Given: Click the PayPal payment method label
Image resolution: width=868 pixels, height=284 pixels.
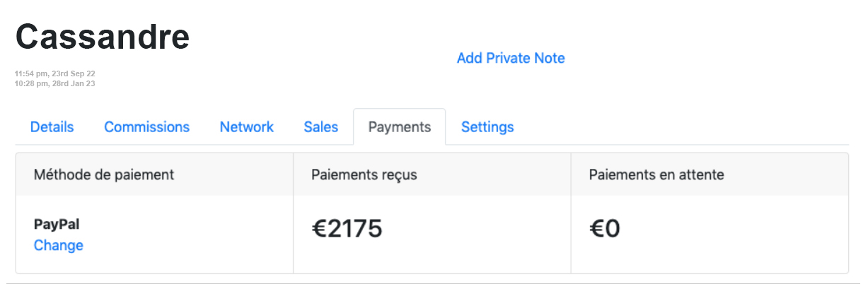Looking at the screenshot, I should (x=57, y=225).
